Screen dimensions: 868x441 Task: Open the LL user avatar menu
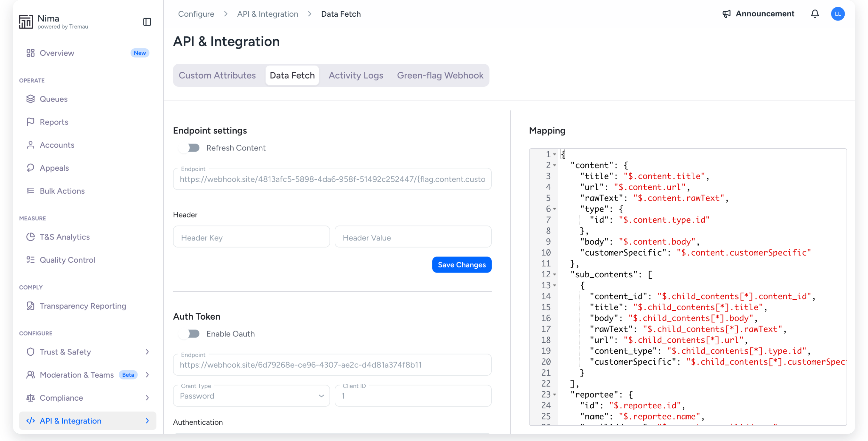point(837,14)
